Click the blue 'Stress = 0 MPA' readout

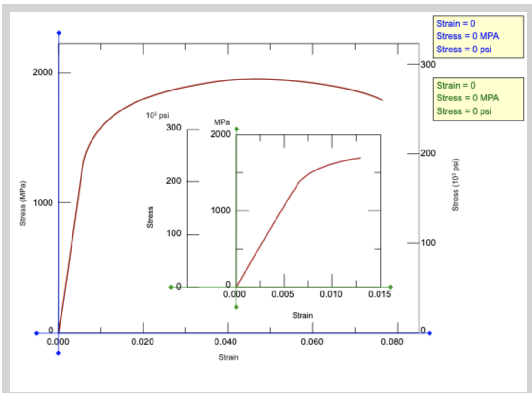[x=468, y=36]
